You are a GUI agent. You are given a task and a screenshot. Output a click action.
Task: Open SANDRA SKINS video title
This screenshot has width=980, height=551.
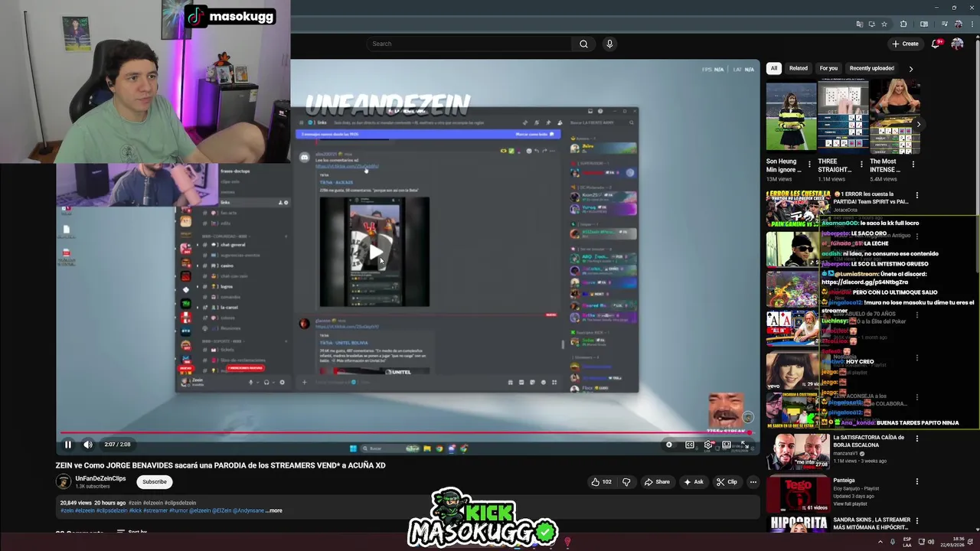[871, 523]
